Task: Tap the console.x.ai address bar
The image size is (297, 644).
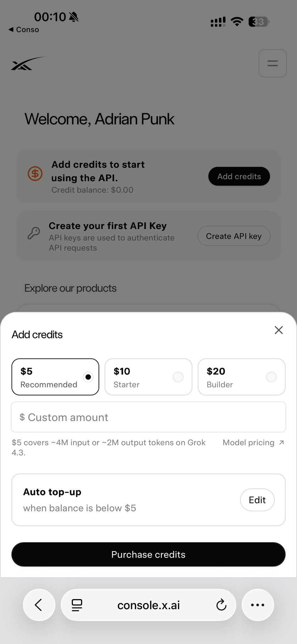Action: click(148, 605)
